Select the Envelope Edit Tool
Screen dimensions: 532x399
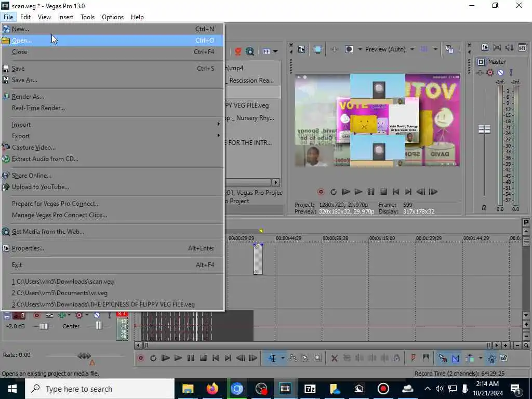[x=293, y=358]
